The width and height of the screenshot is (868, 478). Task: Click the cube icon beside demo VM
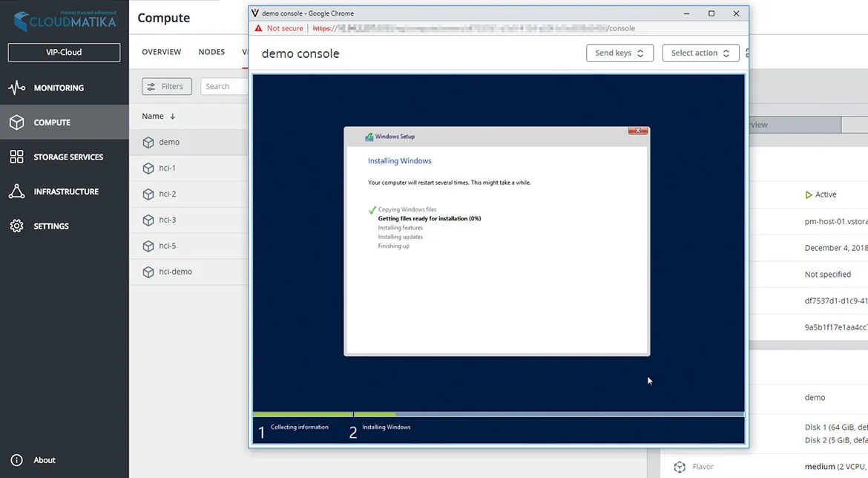(148, 142)
